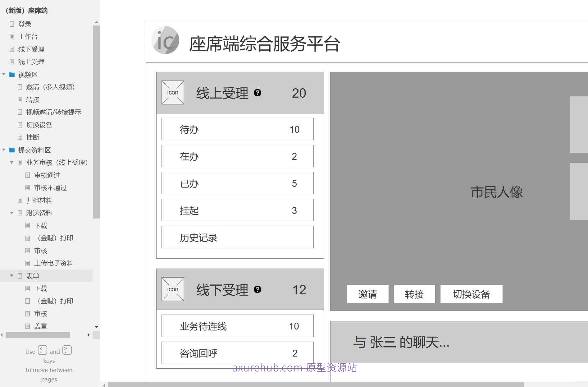Click the help question-mark icon next to 线下受理
The height and width of the screenshot is (387, 588).
tap(257, 290)
